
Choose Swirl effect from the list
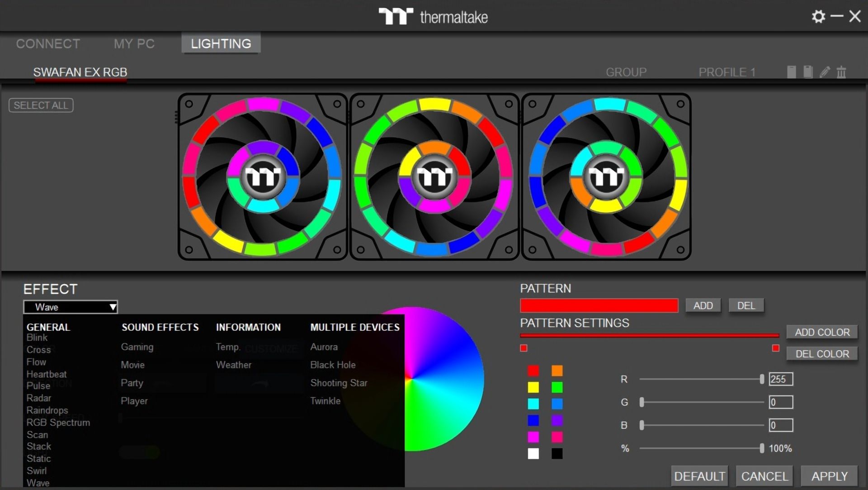coord(37,471)
